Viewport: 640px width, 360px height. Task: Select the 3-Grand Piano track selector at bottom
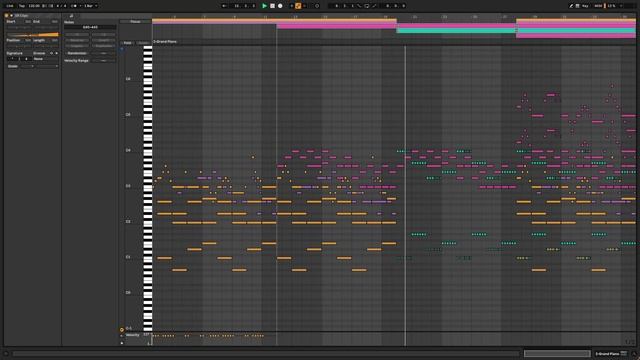611,353
